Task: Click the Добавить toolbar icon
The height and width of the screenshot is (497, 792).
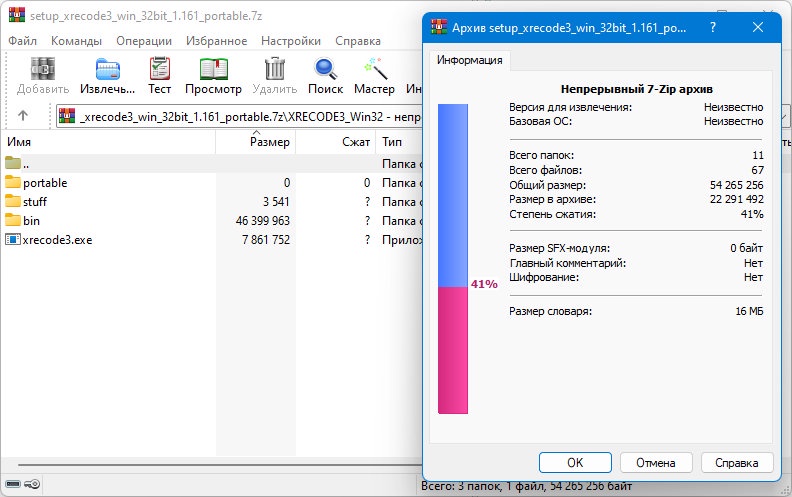Action: 43,69
